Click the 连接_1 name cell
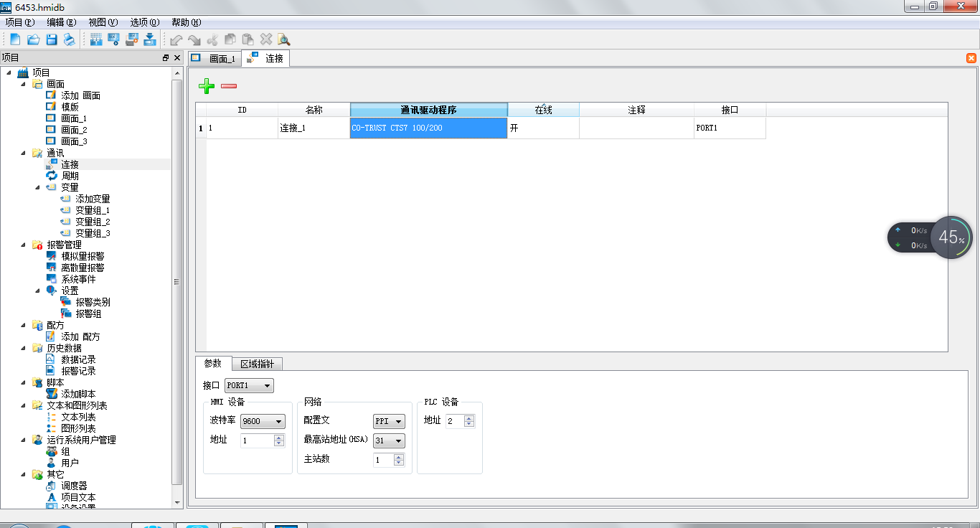980x528 pixels. click(314, 128)
